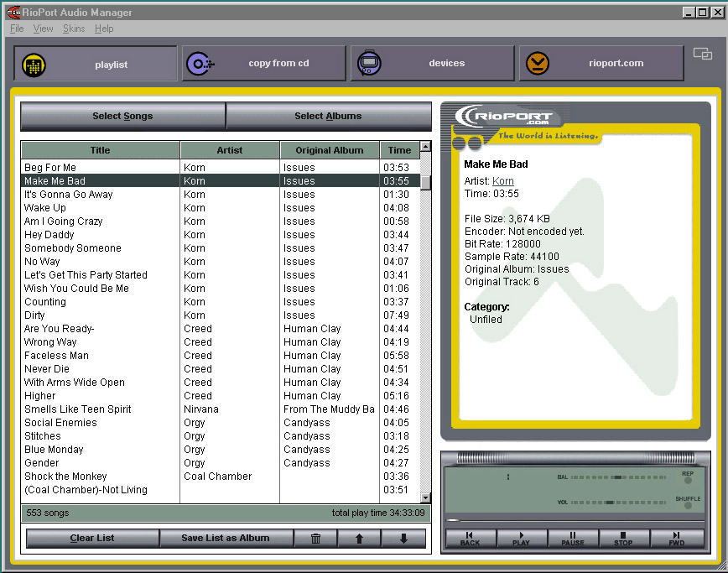The image size is (728, 573).
Task: Select the song Beg For Me
Action: [221, 168]
